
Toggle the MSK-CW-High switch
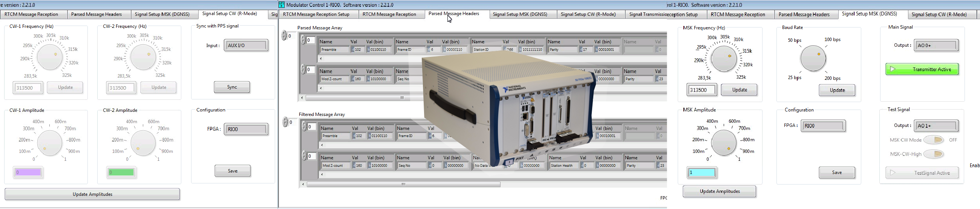tap(934, 154)
